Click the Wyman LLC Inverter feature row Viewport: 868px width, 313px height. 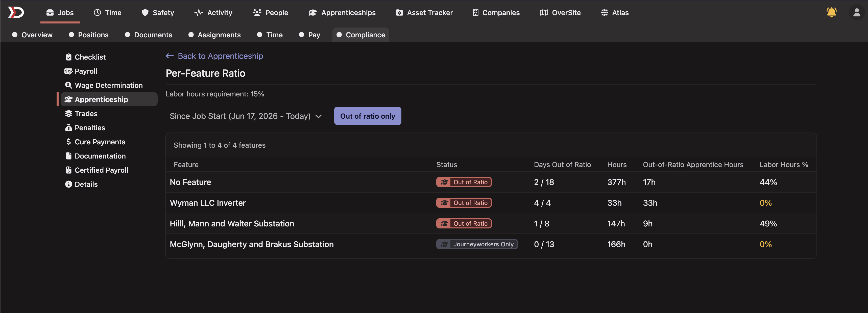tap(491, 203)
